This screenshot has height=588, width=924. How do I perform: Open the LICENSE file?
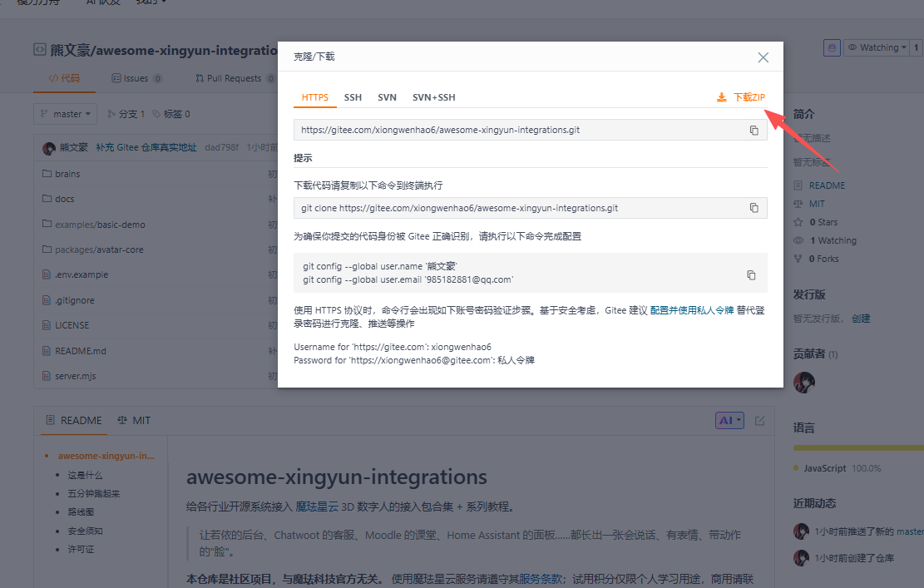[72, 325]
